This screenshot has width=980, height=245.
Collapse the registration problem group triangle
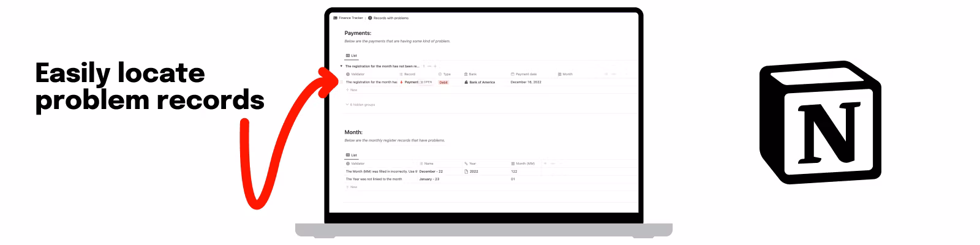point(341,66)
